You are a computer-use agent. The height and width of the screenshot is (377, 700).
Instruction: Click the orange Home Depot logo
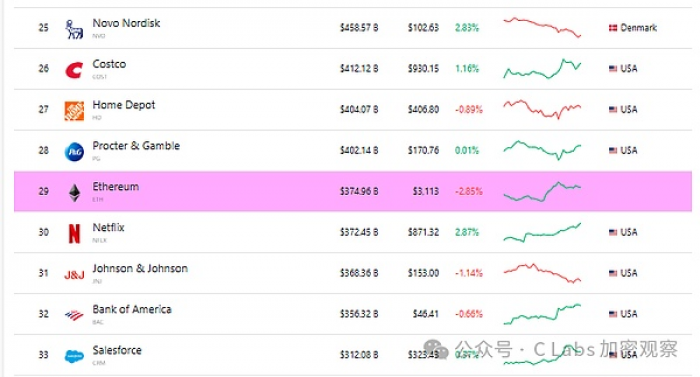tap(74, 111)
